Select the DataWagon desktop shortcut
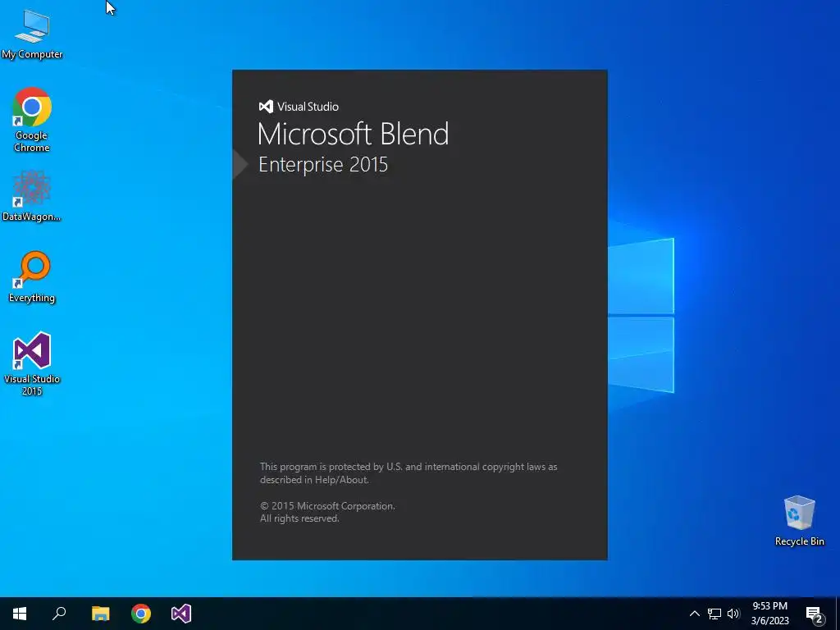 pos(32,195)
